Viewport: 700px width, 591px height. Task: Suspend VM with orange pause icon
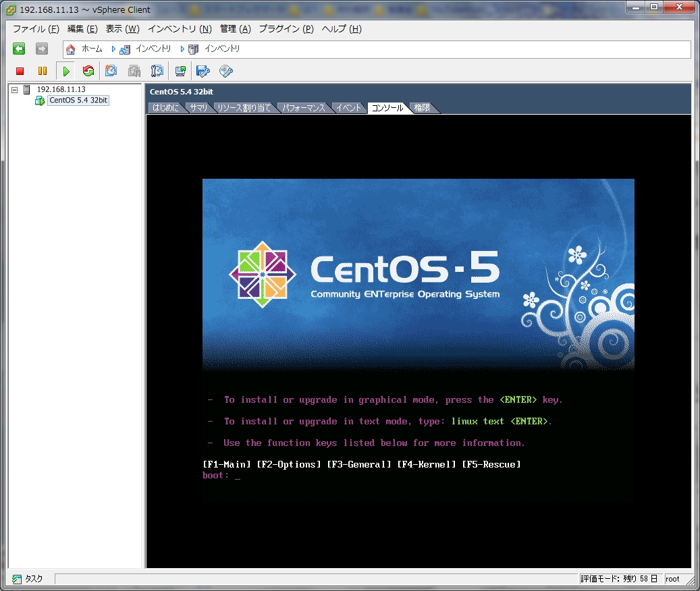pyautogui.click(x=43, y=71)
